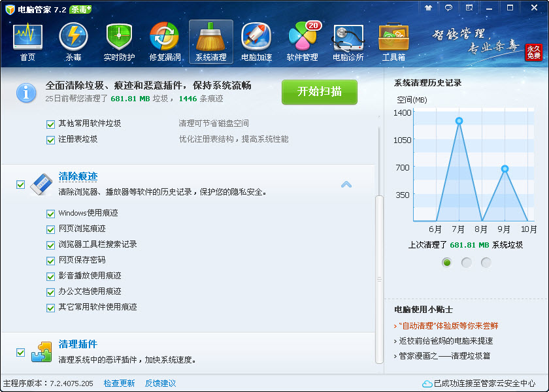
Task: Uncheck 办公文档使用痕迹
Action: click(x=50, y=292)
